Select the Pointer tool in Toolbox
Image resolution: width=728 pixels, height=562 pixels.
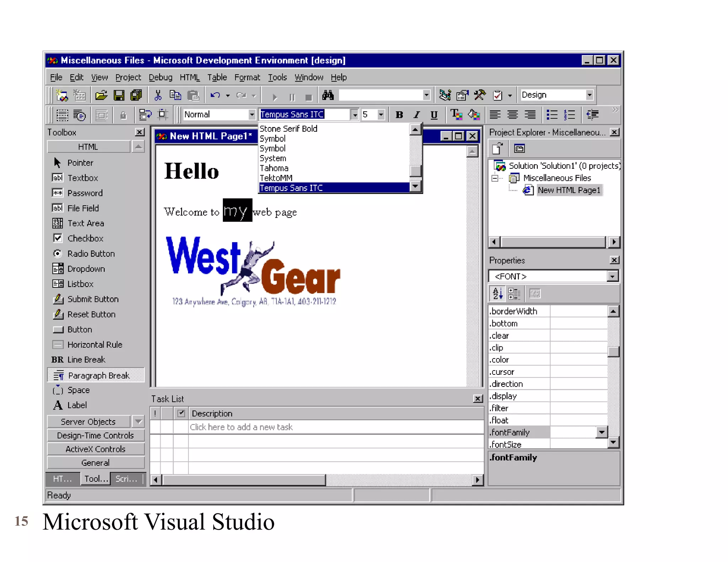80,163
